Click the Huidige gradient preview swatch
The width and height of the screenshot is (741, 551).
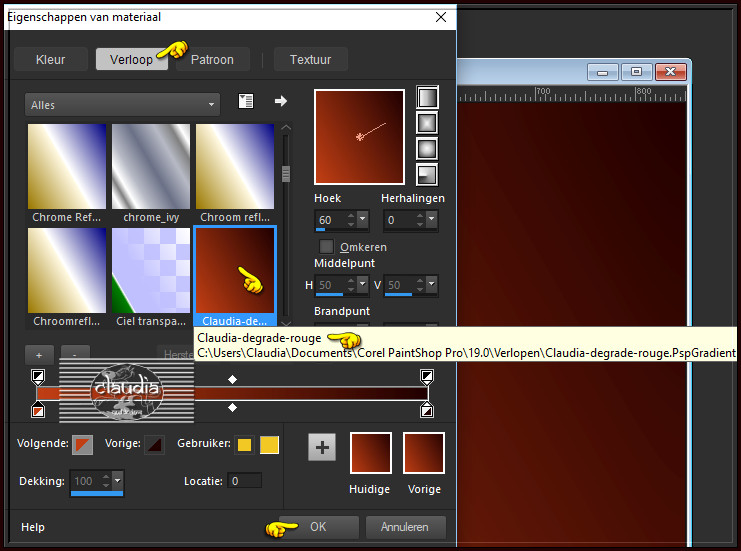click(370, 453)
